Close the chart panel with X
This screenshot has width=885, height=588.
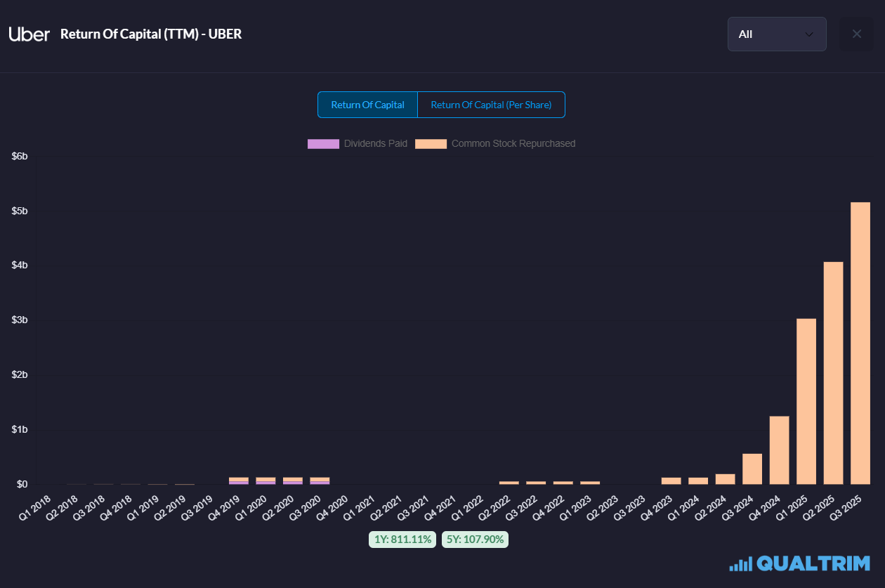[x=857, y=34]
